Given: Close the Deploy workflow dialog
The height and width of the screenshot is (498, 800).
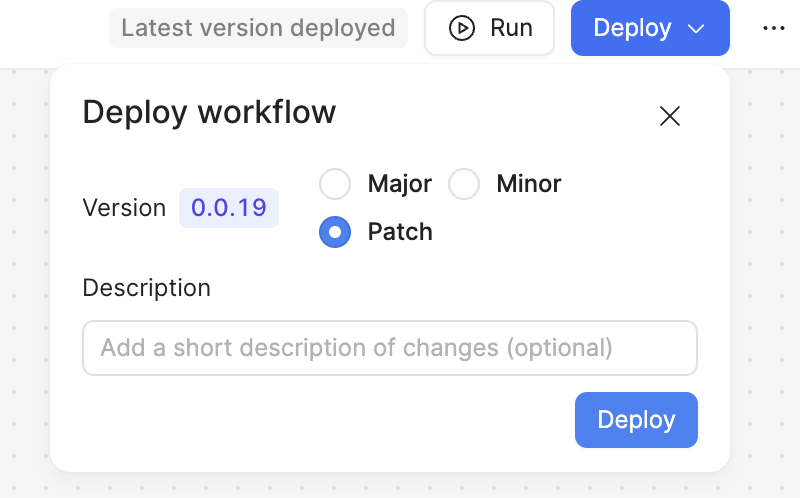Looking at the screenshot, I should pos(669,116).
